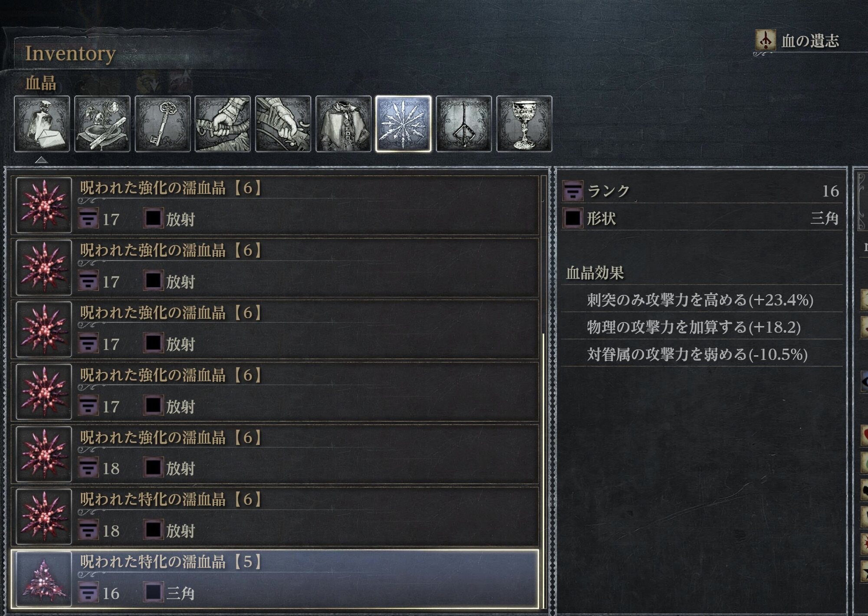868x616 pixels.
Task: Select the attire coat category icon
Action: tap(343, 124)
